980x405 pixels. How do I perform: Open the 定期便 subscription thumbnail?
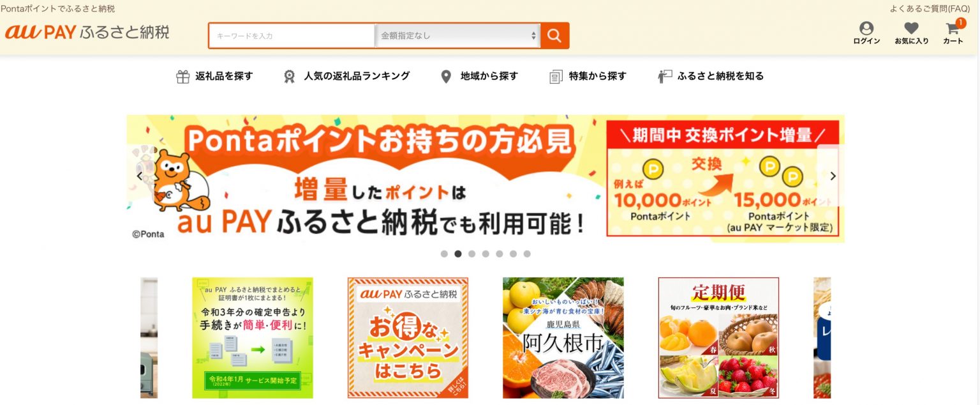tap(718, 338)
